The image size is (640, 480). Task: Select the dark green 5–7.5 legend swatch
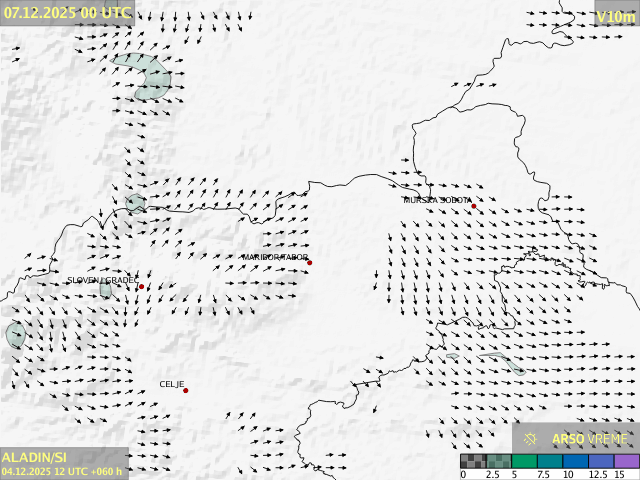pos(525,462)
